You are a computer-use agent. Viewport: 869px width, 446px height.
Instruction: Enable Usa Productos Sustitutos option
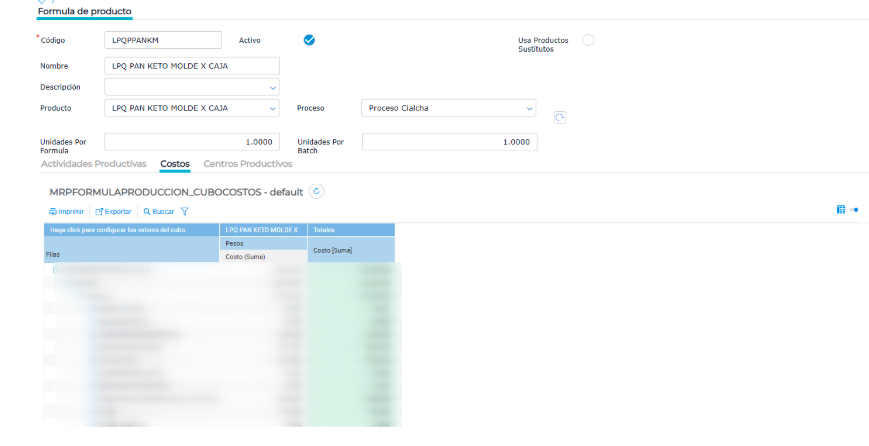point(588,40)
